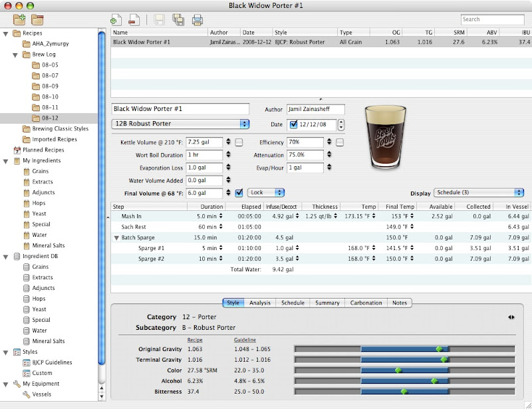Click the remove folder icon in the toolbar
532x409 pixels.
coord(38,19)
